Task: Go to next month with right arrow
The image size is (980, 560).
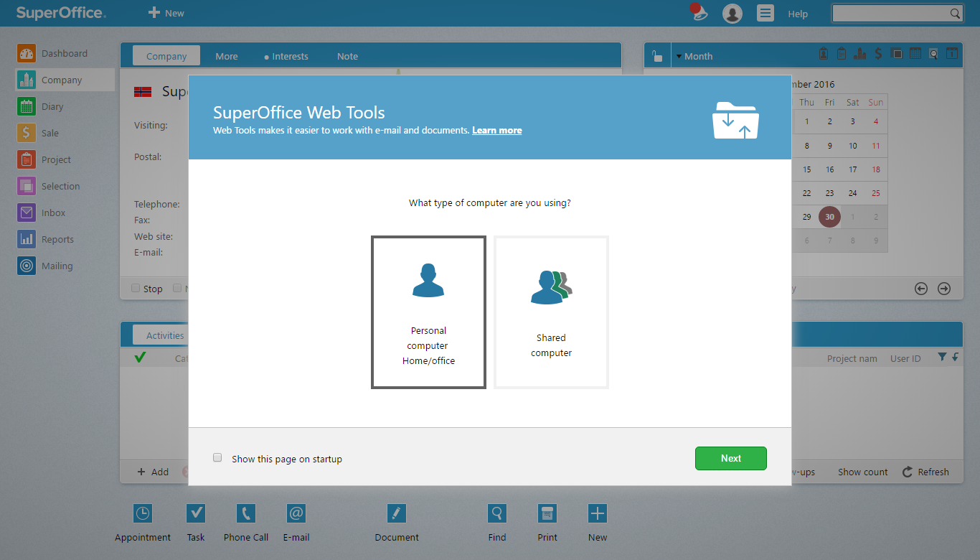Action: [x=944, y=289]
